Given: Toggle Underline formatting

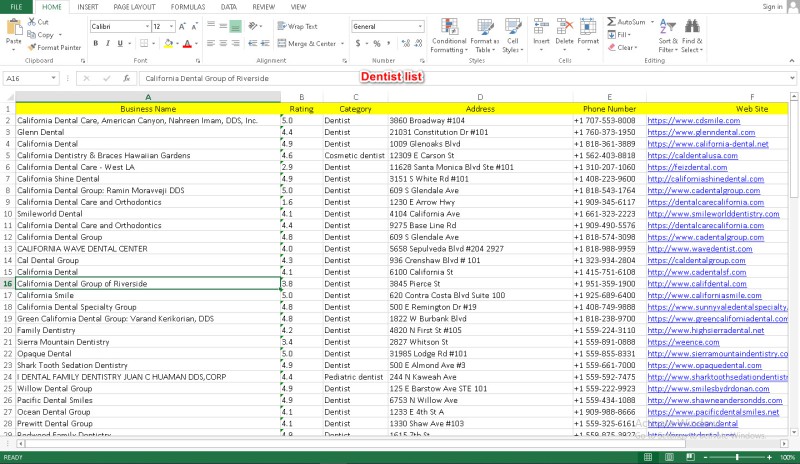Looking at the screenshot, I should point(120,43).
